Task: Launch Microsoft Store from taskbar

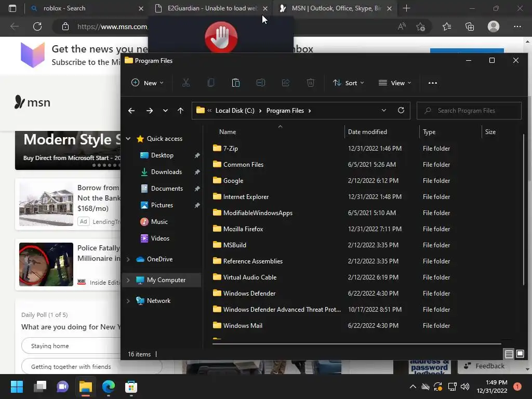Action: [x=131, y=387]
